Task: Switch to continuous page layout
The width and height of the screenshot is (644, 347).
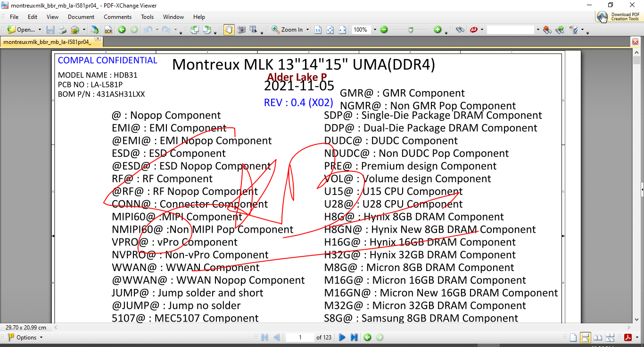Action: point(585,338)
